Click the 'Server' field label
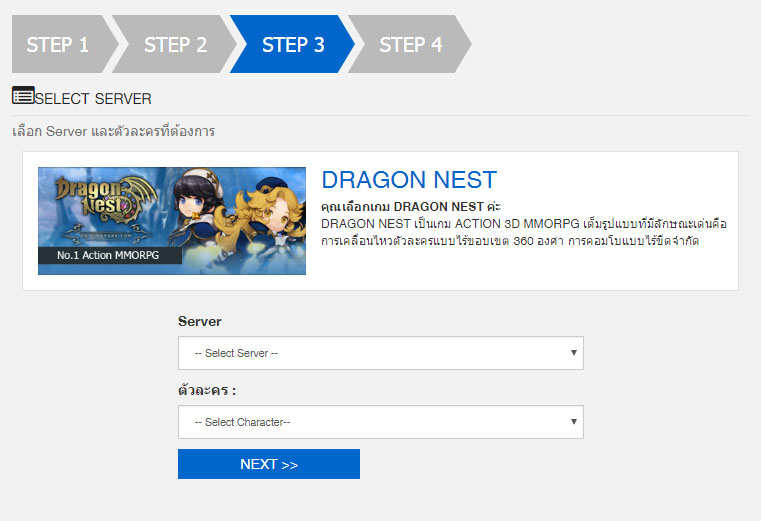The height and width of the screenshot is (521, 761). [x=199, y=321]
